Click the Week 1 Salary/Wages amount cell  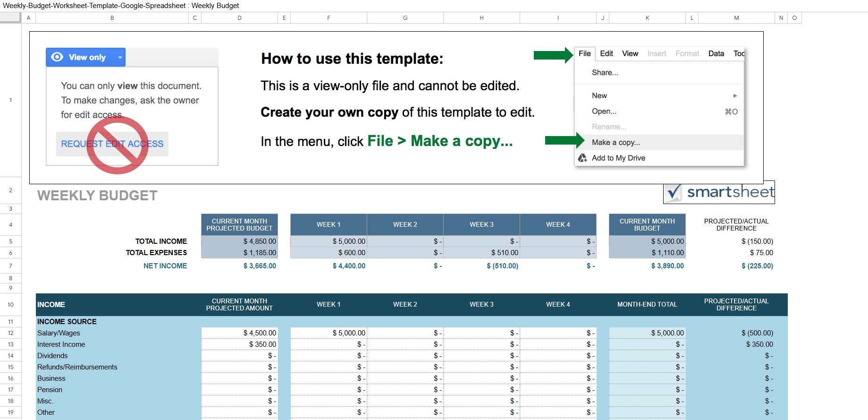click(329, 333)
